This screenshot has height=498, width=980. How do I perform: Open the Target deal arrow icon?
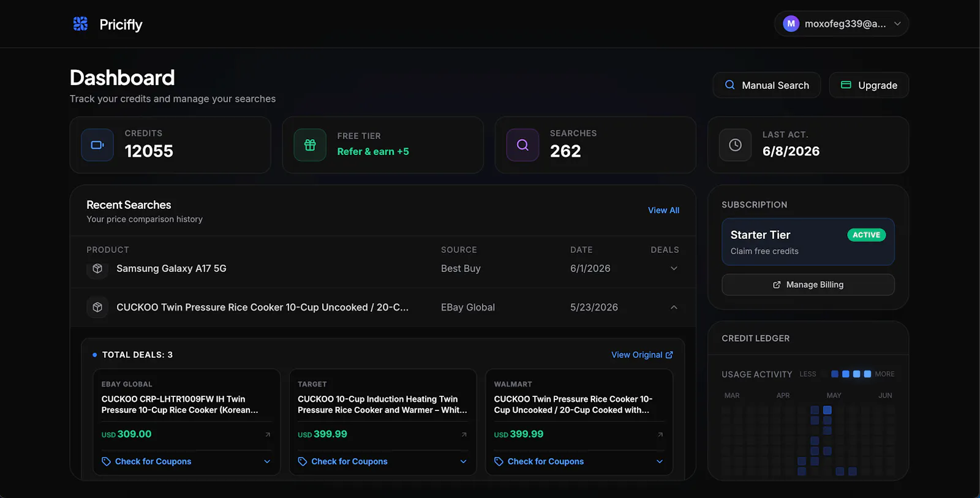pyautogui.click(x=464, y=434)
